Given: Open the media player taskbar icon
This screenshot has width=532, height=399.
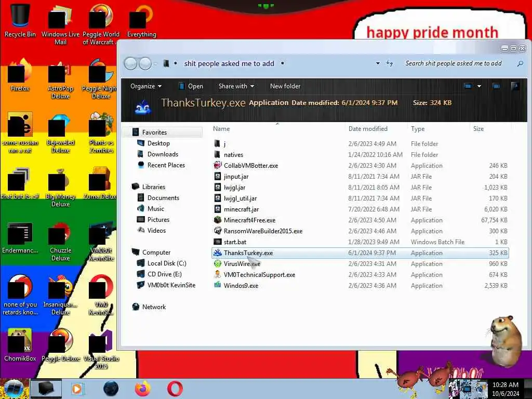Looking at the screenshot, I should click(77, 389).
